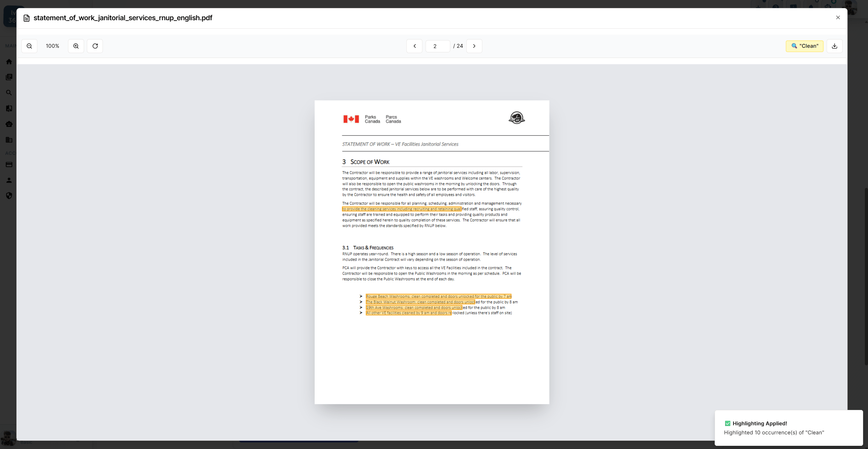Open the sidebar search magnifier icon
Image resolution: width=868 pixels, height=449 pixels.
click(x=9, y=93)
